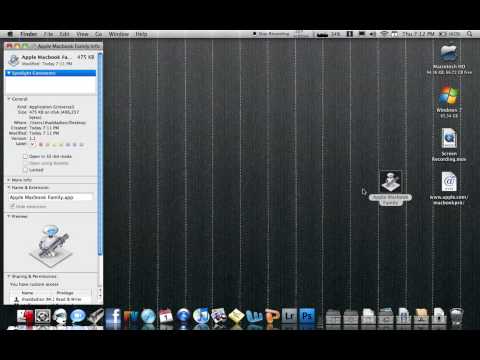Open Spotlight search in menu bar

469,34
